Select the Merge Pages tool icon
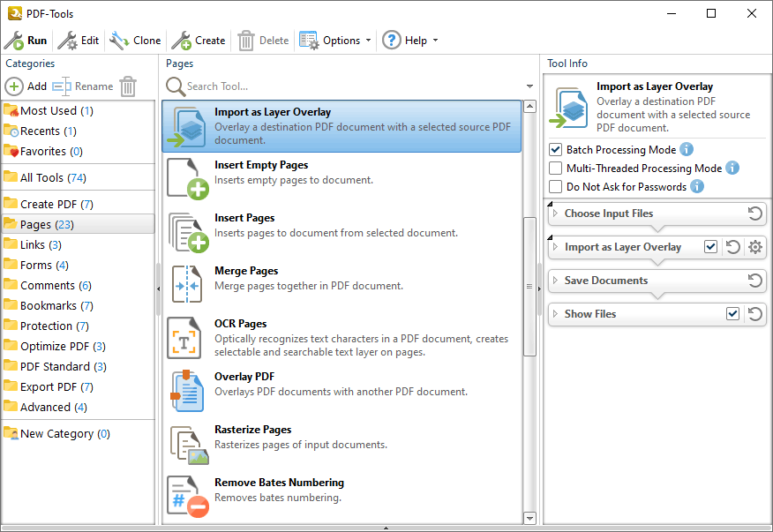 187,284
